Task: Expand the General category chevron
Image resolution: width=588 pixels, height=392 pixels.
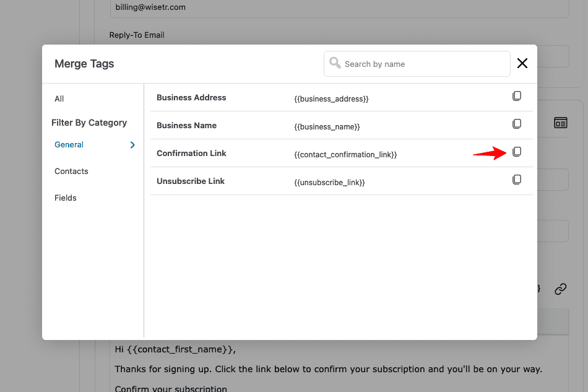Action: pyautogui.click(x=132, y=145)
